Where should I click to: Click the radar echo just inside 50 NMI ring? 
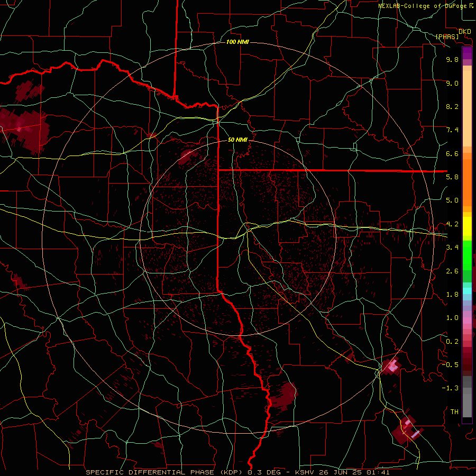188,156
